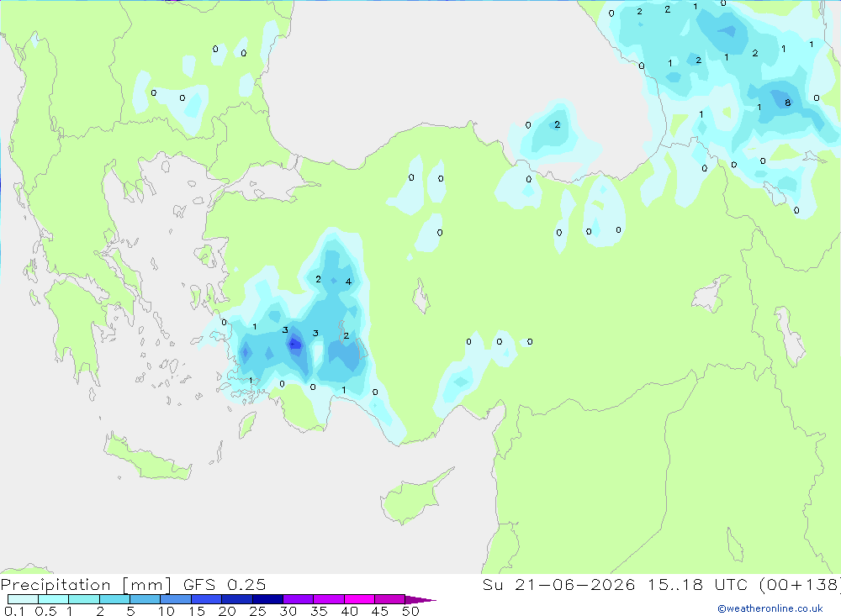Click the weatheronline.co.uk copyright link

coord(770,608)
